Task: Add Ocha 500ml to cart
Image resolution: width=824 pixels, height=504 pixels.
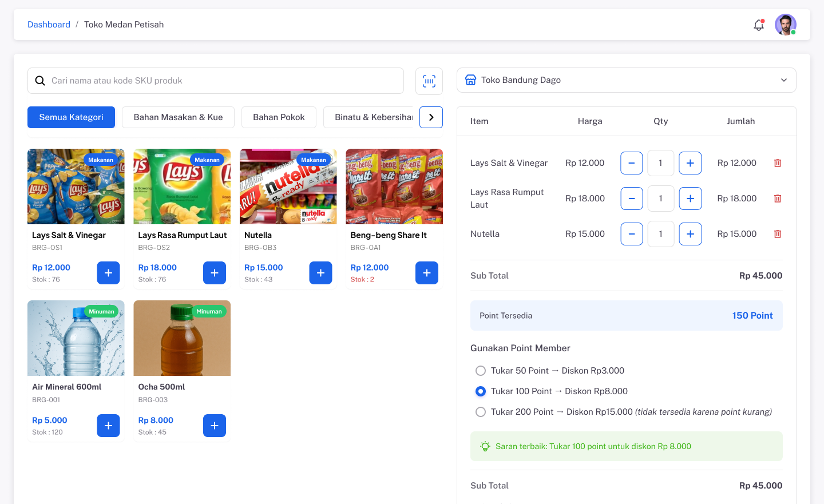Action: tap(215, 426)
